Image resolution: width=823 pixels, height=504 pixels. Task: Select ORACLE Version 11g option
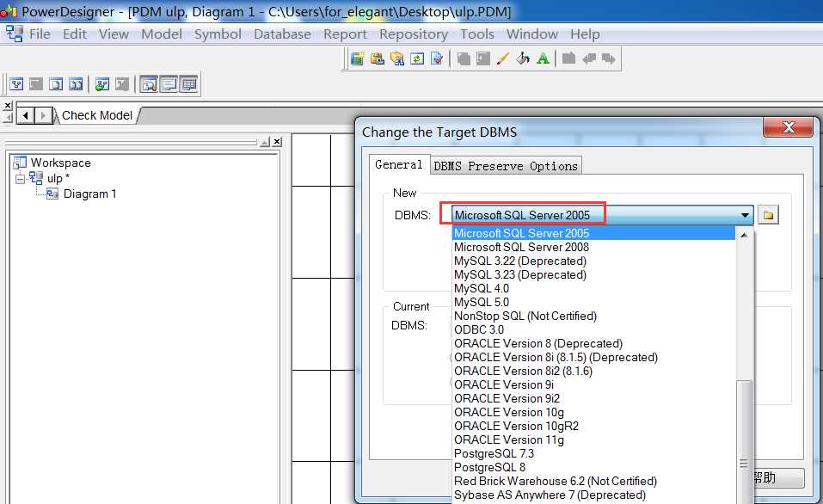593,439
